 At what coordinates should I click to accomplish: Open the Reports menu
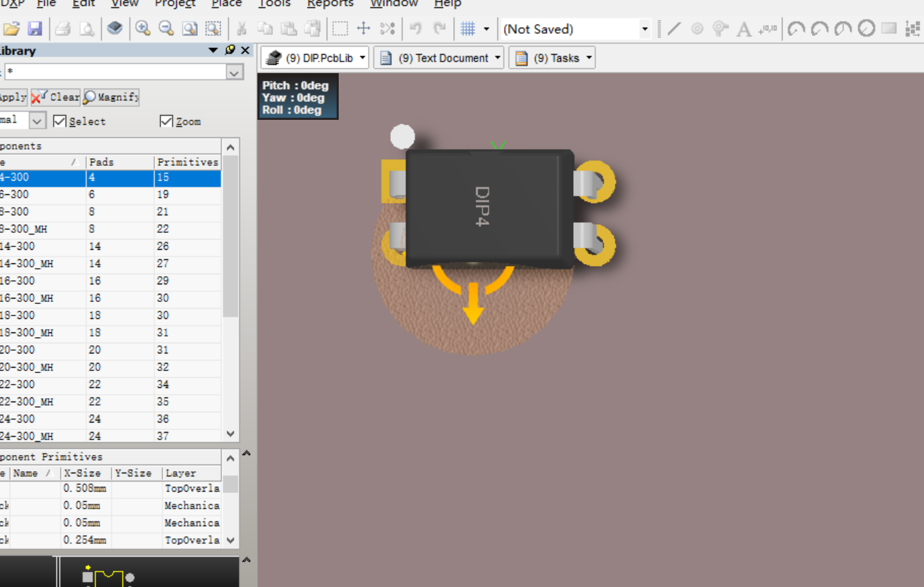(x=330, y=3)
